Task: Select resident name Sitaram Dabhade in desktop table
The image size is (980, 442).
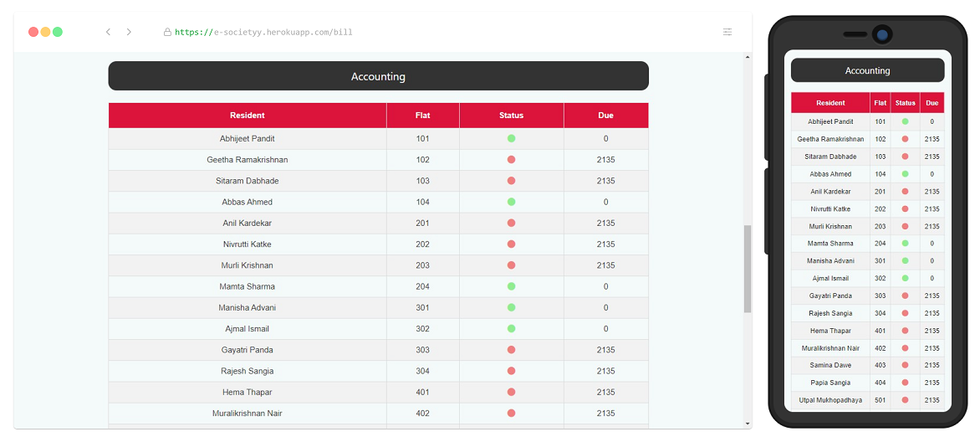Action: click(x=248, y=180)
